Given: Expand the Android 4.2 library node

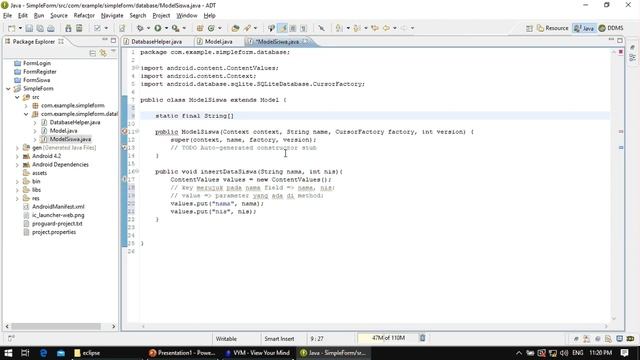Looking at the screenshot, I should coord(17,156).
